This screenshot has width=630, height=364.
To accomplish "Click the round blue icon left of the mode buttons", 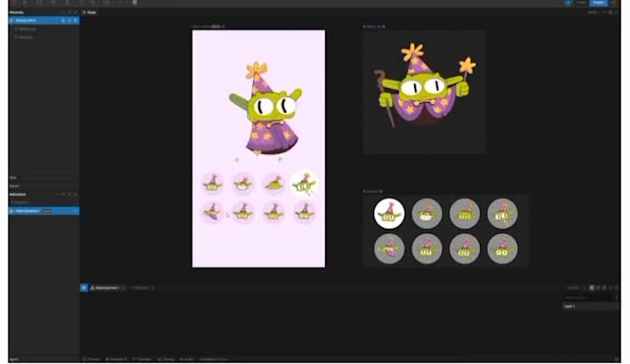I will coord(568,3).
